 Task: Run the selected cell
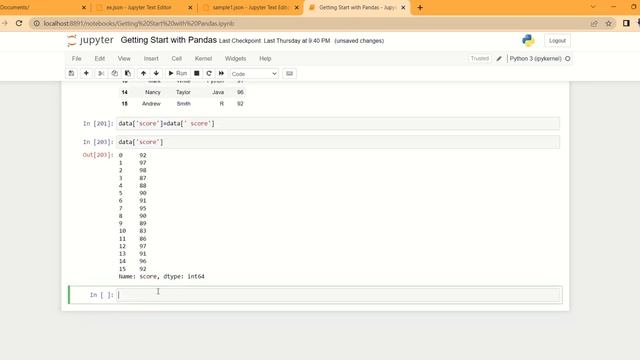click(x=178, y=73)
